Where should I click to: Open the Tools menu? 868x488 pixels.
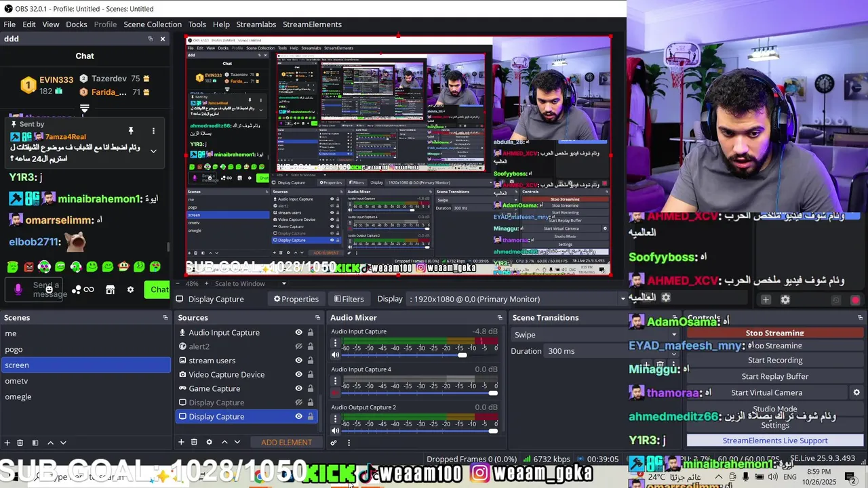pyautogui.click(x=197, y=24)
